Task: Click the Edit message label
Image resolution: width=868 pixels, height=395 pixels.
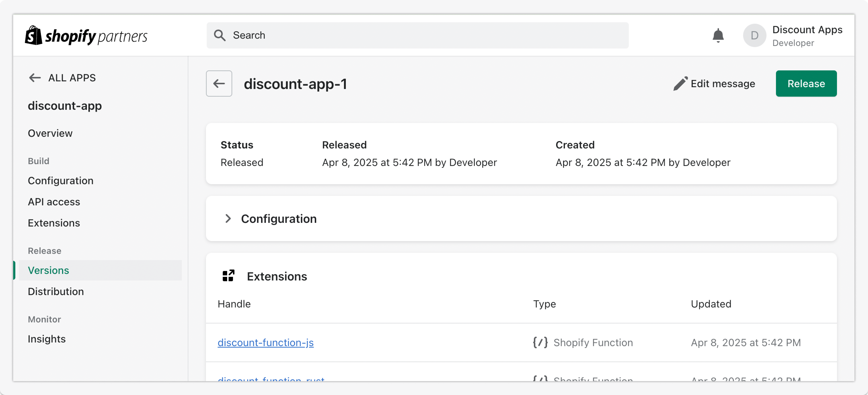Action: coord(723,84)
